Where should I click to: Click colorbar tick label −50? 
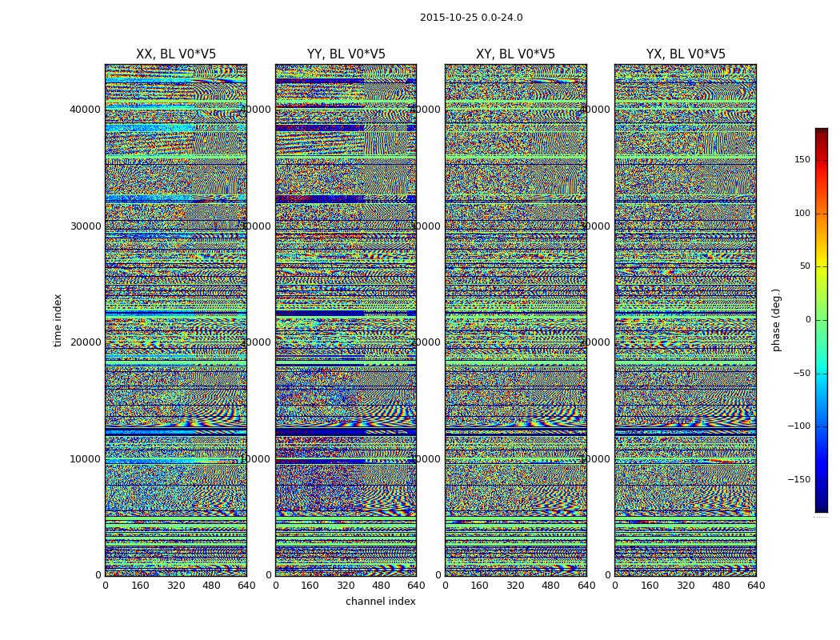pos(802,373)
